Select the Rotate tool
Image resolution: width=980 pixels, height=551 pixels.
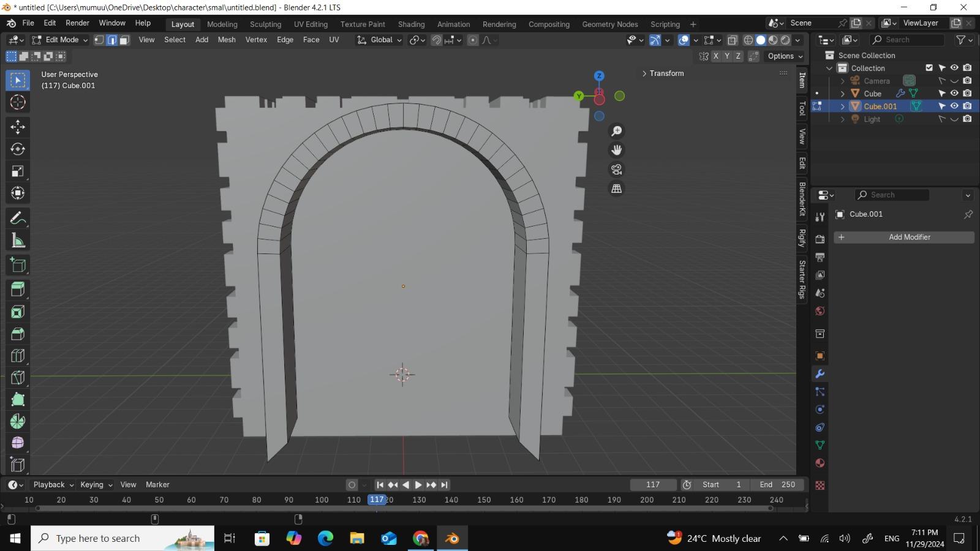click(x=18, y=149)
